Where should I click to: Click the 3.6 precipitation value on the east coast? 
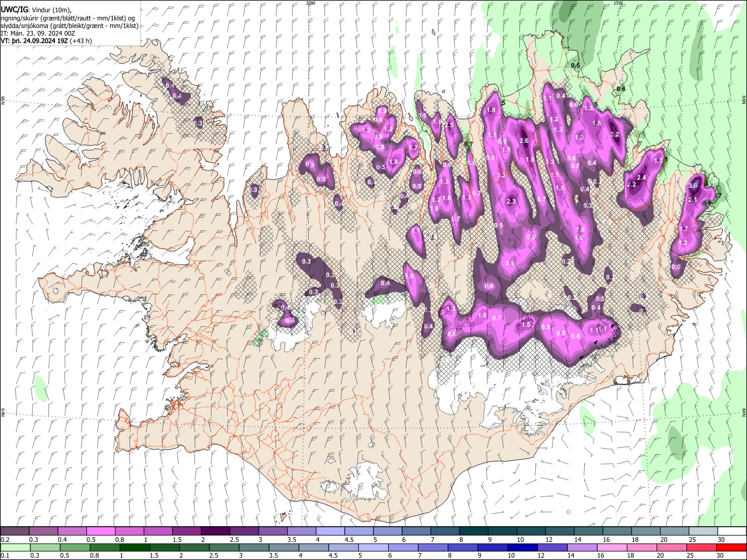click(x=693, y=185)
